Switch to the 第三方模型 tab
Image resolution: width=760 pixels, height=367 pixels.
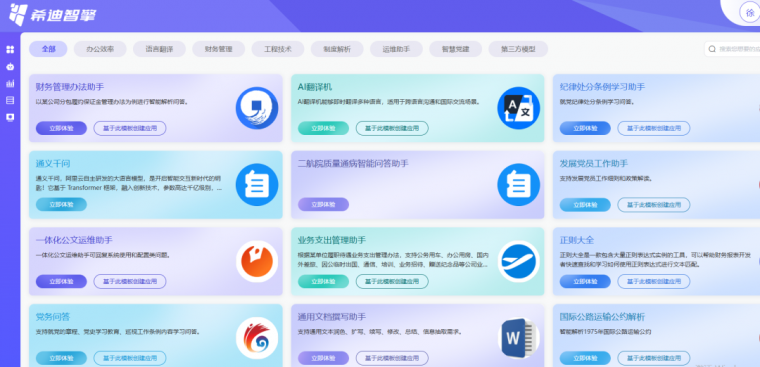pos(518,49)
